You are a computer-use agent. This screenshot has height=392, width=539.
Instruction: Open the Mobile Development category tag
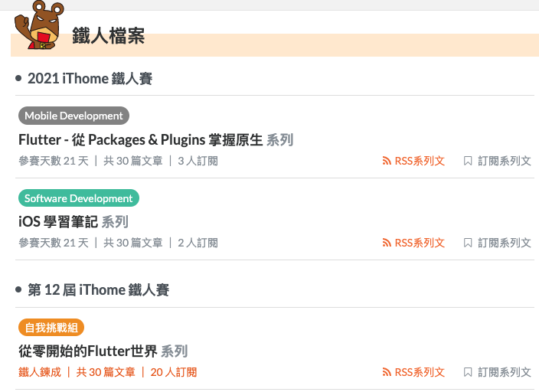click(x=73, y=116)
